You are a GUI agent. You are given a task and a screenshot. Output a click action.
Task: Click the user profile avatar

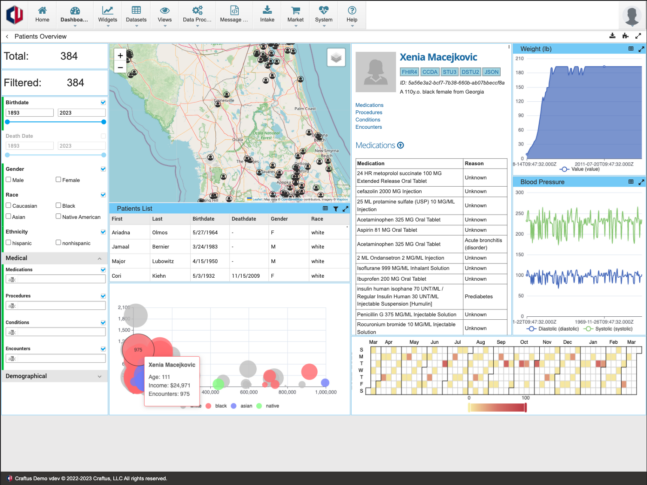coord(630,15)
